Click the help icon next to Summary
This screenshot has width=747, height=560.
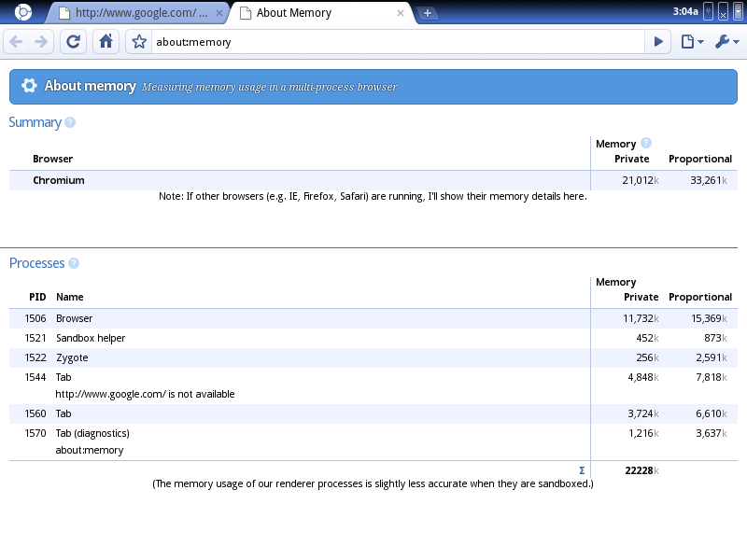coord(70,122)
